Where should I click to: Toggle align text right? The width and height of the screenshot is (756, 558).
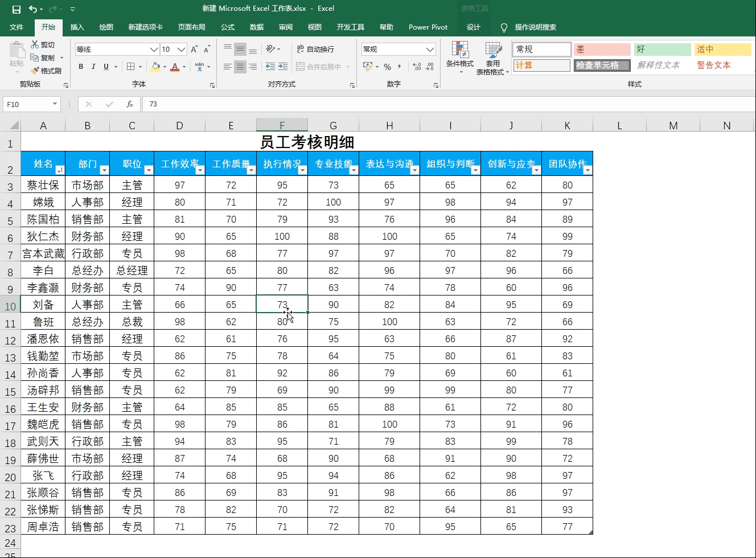click(253, 67)
